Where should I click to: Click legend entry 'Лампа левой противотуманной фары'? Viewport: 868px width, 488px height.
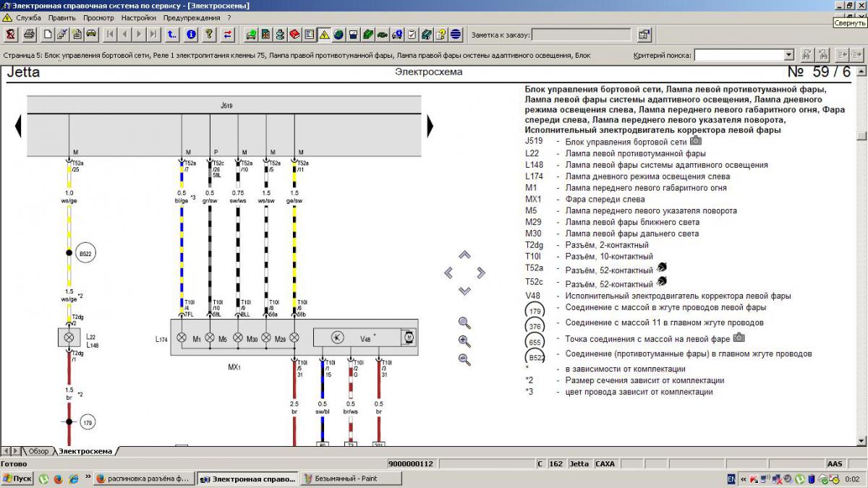(x=635, y=153)
